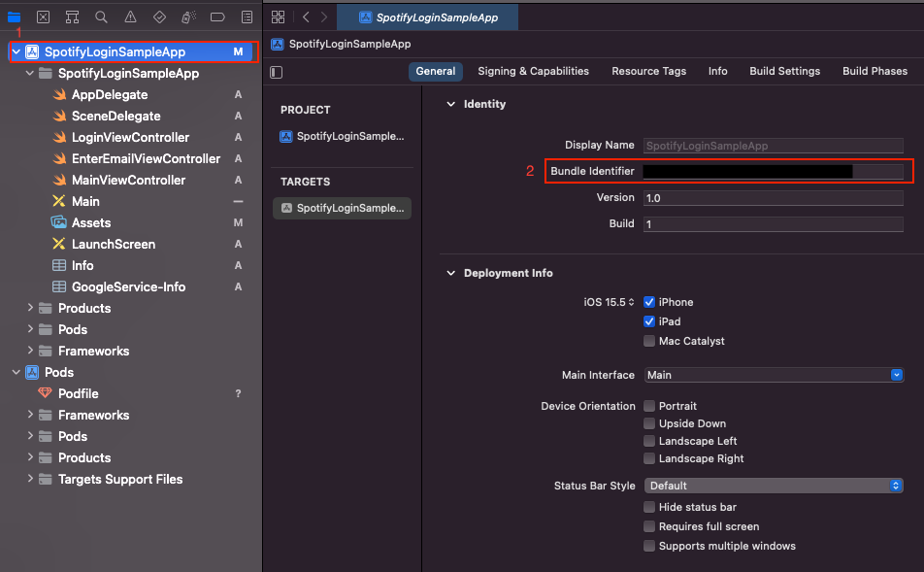Screen dimensions: 924x572
Task: Open the Find navigator magnifier icon
Action: click(101, 17)
